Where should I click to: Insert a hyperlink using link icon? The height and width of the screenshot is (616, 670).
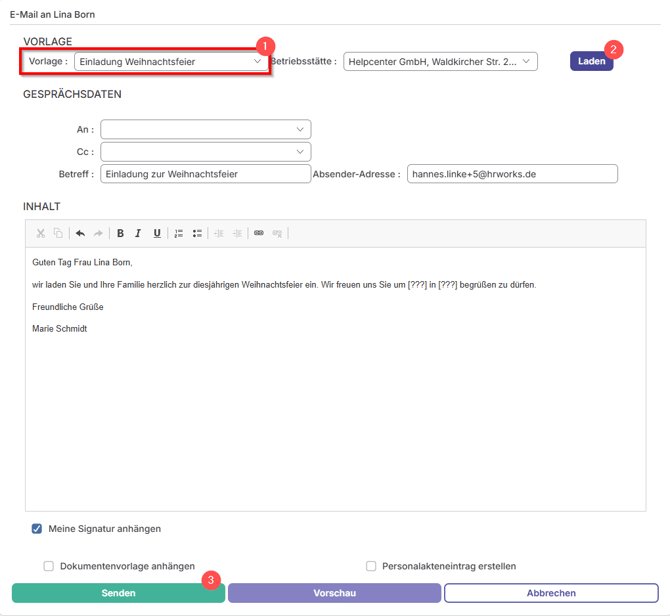click(258, 233)
